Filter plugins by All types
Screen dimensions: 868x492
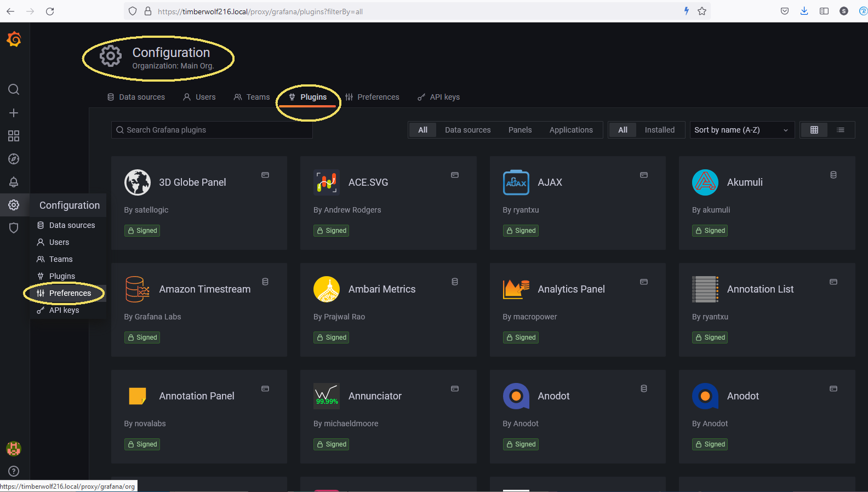coord(422,130)
